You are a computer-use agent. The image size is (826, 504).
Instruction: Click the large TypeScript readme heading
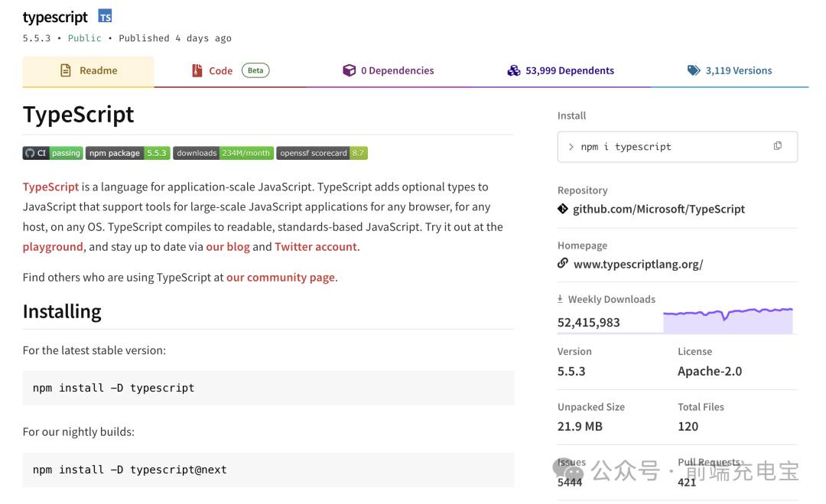[78, 114]
